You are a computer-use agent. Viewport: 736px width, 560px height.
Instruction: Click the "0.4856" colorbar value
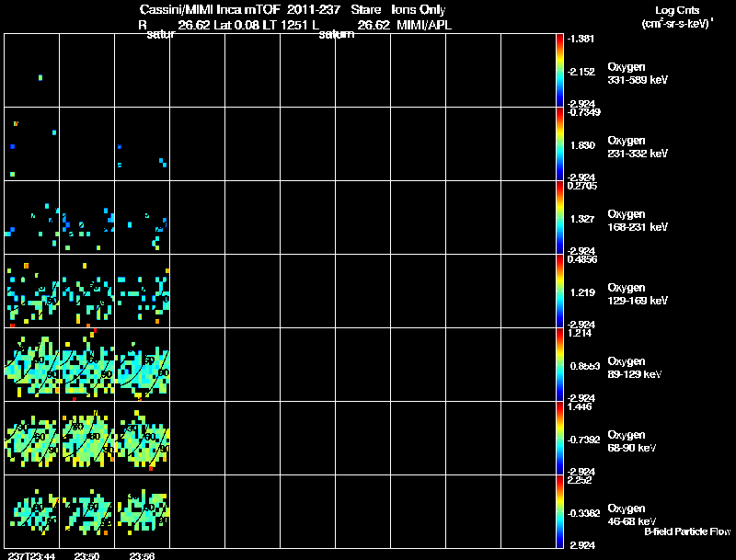point(582,259)
